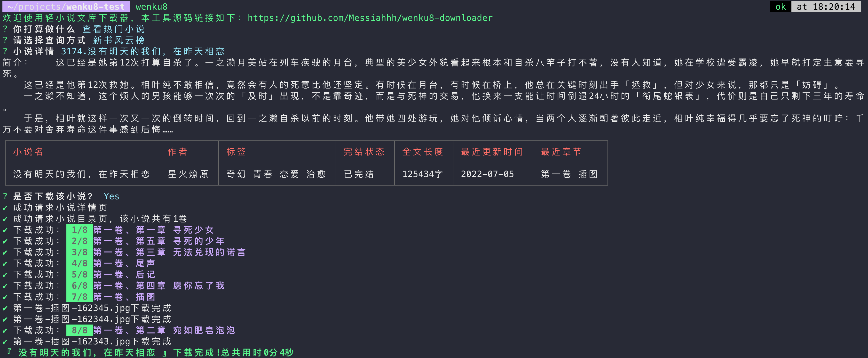Click the ~/projects/wenku8-test path segment
The height and width of the screenshot is (358, 868).
pos(66,6)
